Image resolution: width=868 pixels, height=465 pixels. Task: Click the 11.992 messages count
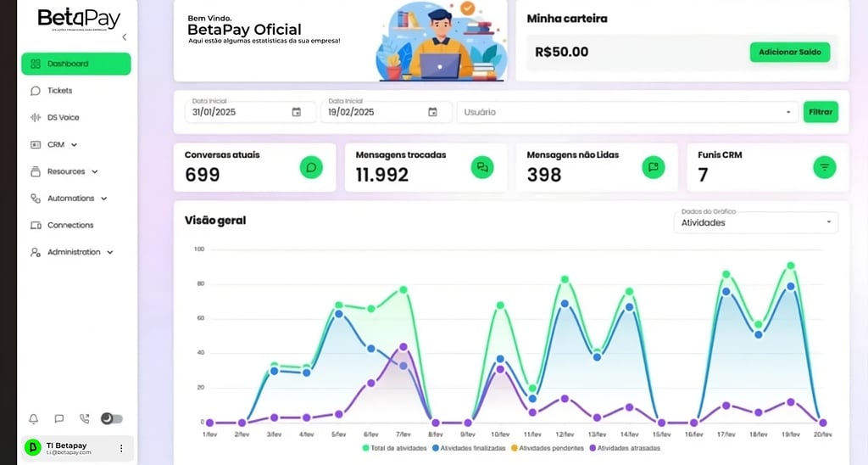coord(382,175)
